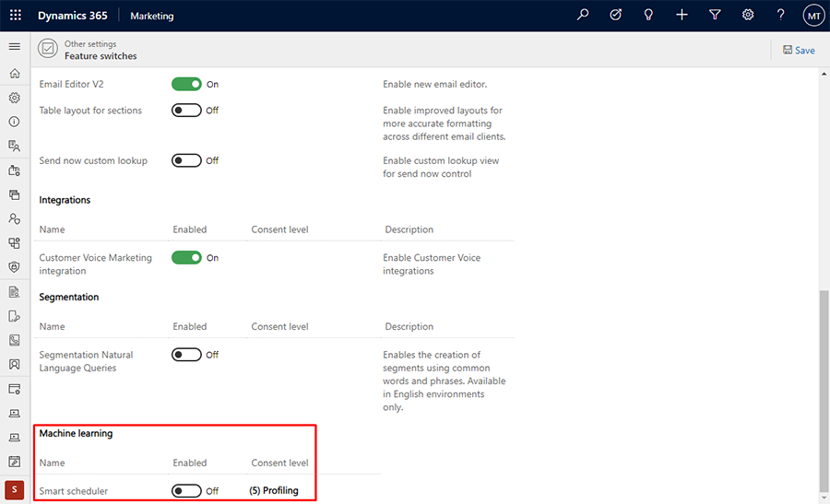Click the Marketing app name
Screen dimensions: 830x504
(x=152, y=16)
